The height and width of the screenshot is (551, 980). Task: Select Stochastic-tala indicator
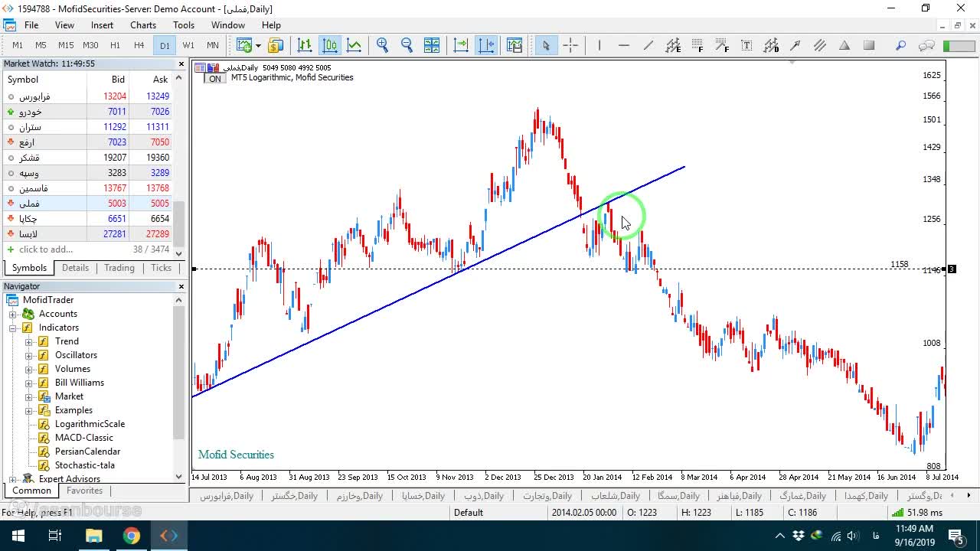click(85, 465)
